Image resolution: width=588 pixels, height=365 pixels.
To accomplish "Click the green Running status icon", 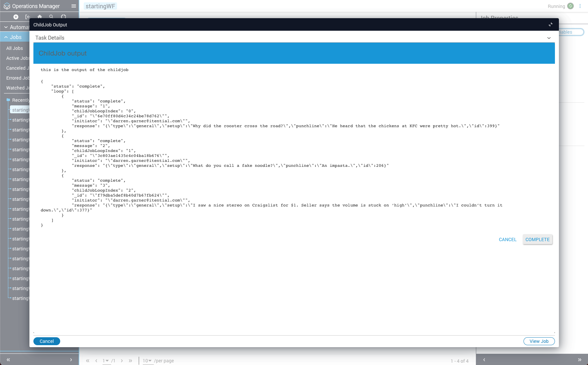I will [570, 6].
